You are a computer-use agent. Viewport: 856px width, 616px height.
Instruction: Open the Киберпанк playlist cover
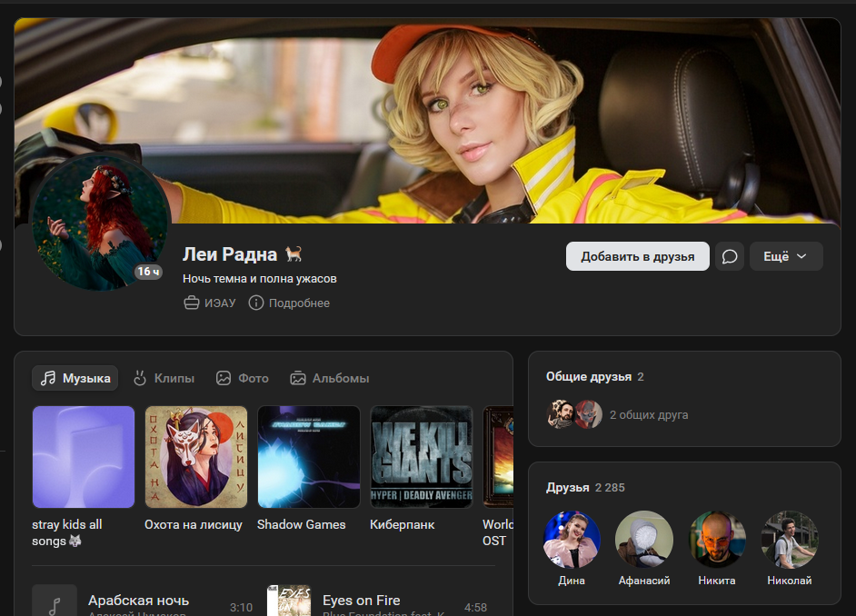pyautogui.click(x=422, y=457)
